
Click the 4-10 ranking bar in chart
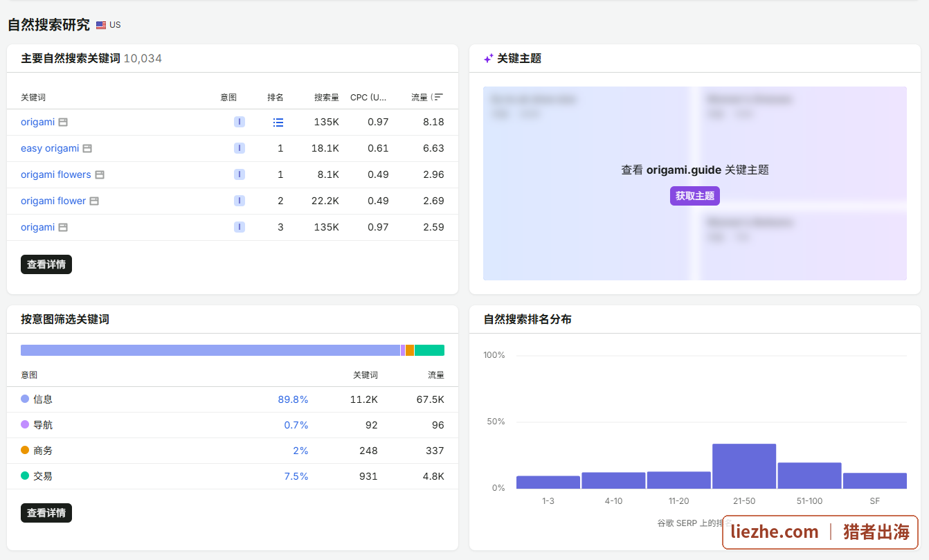point(613,480)
